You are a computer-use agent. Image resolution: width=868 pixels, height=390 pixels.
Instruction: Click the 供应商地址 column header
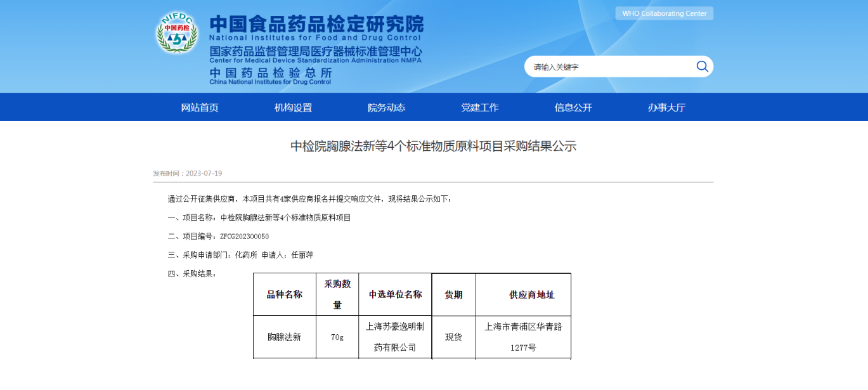point(531,295)
